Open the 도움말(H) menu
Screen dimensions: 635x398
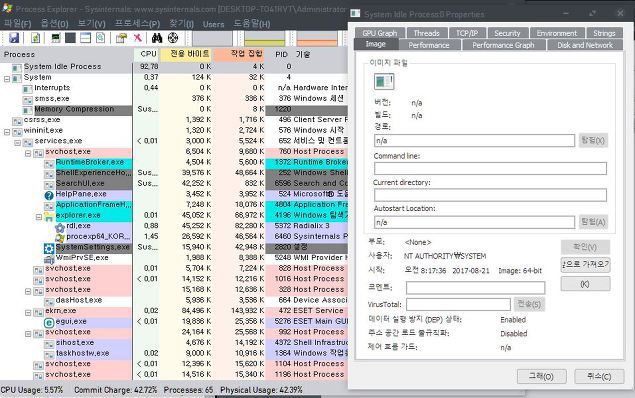[251, 23]
